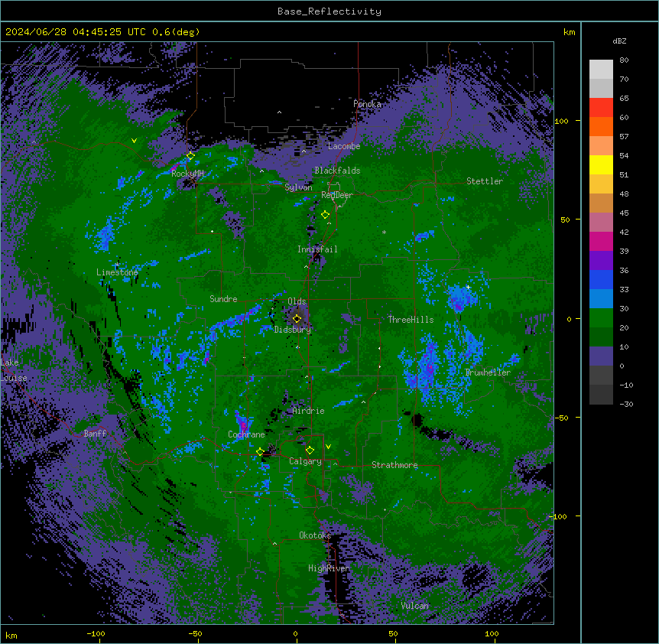The image size is (659, 644).
Task: Click the yellow V marker northwest of RockyMH
Action: coord(134,141)
